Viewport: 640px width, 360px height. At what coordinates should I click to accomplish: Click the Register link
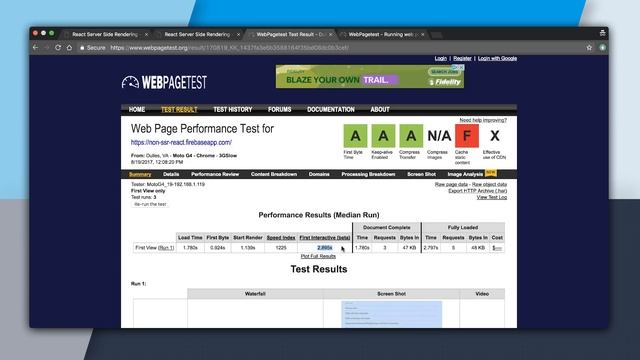tap(462, 58)
